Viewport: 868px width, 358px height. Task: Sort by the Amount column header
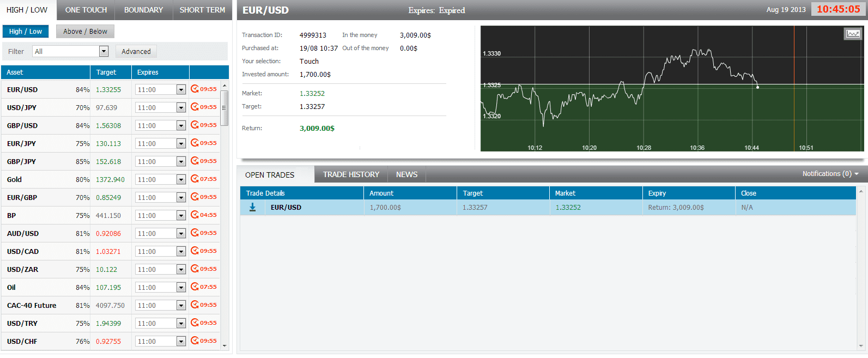381,193
